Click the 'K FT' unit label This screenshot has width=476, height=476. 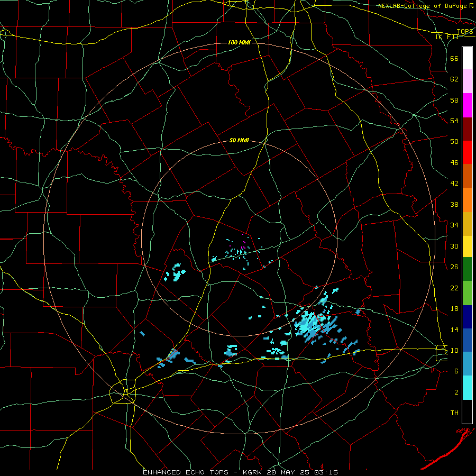(x=447, y=37)
